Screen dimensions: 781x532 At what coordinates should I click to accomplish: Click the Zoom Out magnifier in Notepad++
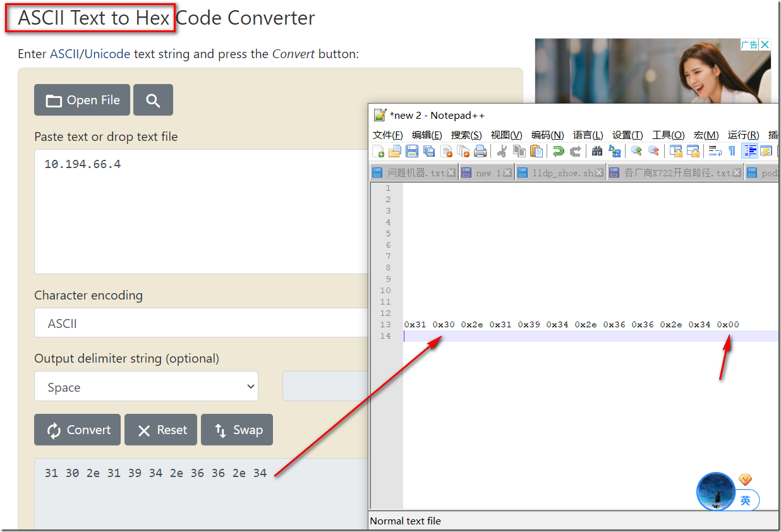(653, 151)
